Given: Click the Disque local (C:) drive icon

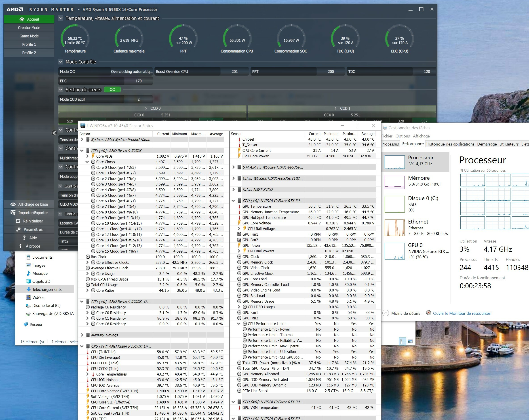Looking at the screenshot, I should click(x=28, y=305).
